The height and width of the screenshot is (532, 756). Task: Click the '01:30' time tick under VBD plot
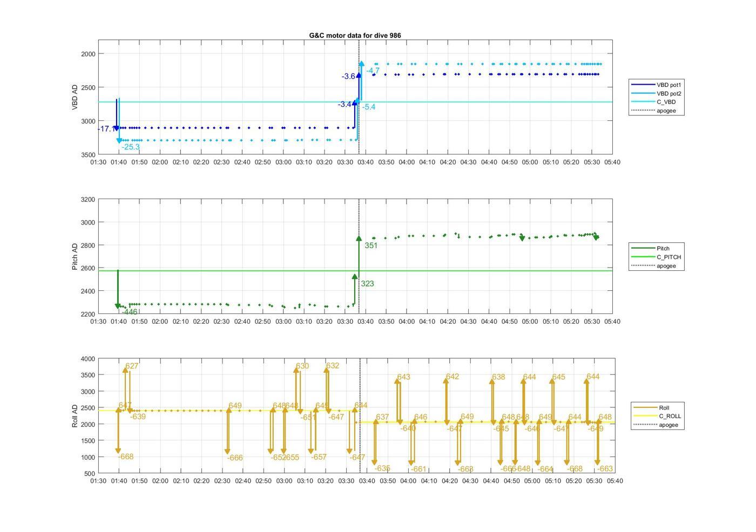tap(98, 162)
